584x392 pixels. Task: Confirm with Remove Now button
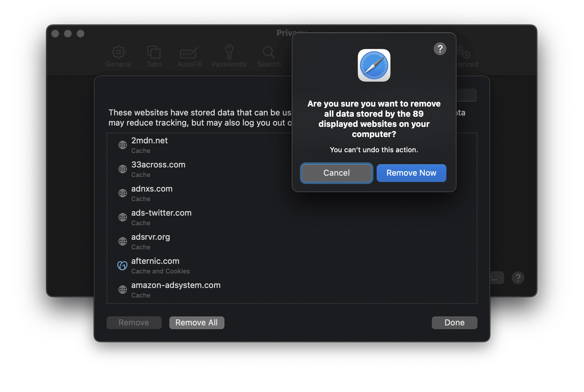click(x=411, y=173)
